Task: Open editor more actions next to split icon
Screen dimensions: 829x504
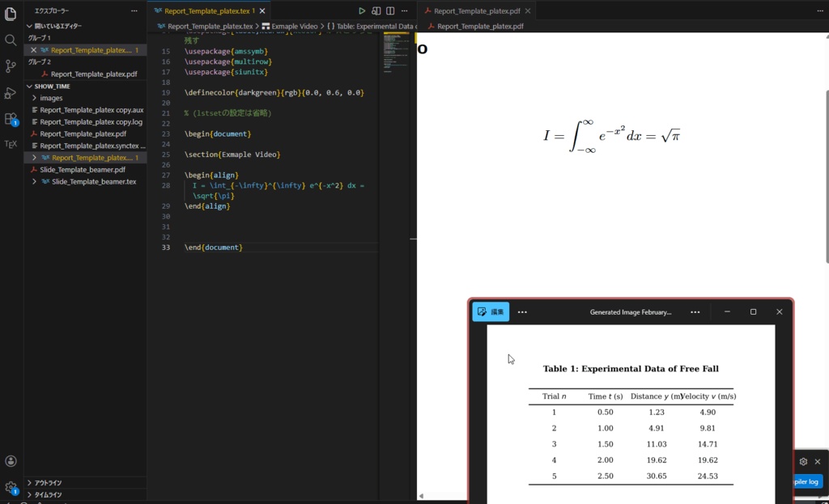Action: click(x=405, y=11)
